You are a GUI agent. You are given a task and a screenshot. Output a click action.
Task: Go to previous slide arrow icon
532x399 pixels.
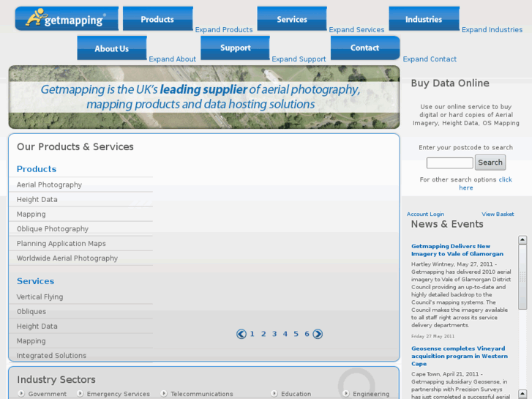241,334
